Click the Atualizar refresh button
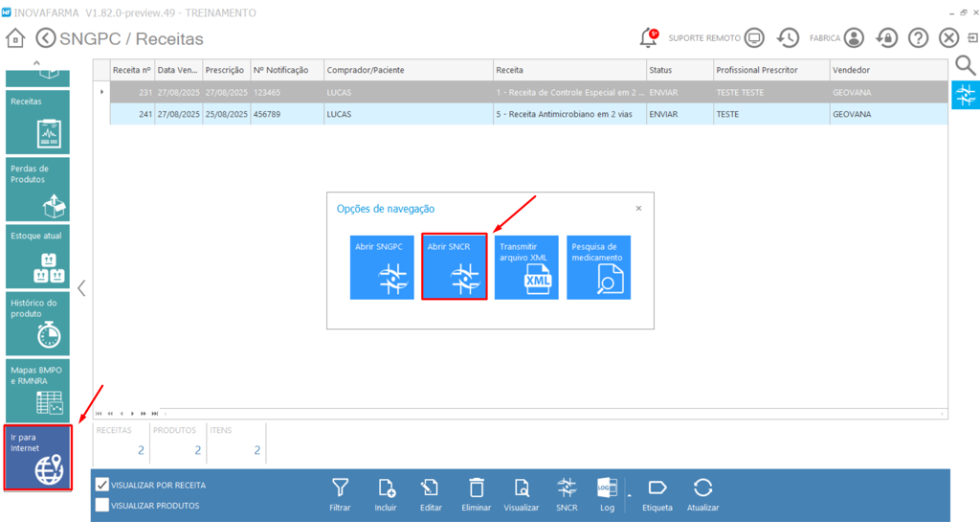Viewport: 980px width, 522px height. (703, 494)
